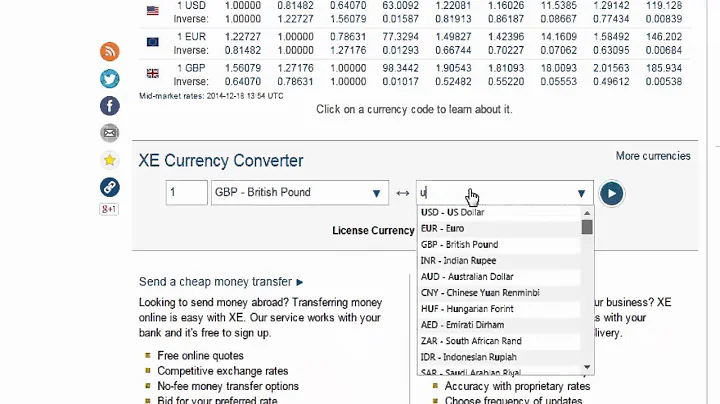This screenshot has width=720, height=404.
Task: Select IDR - Indonesian Rupiah option
Action: (499, 357)
